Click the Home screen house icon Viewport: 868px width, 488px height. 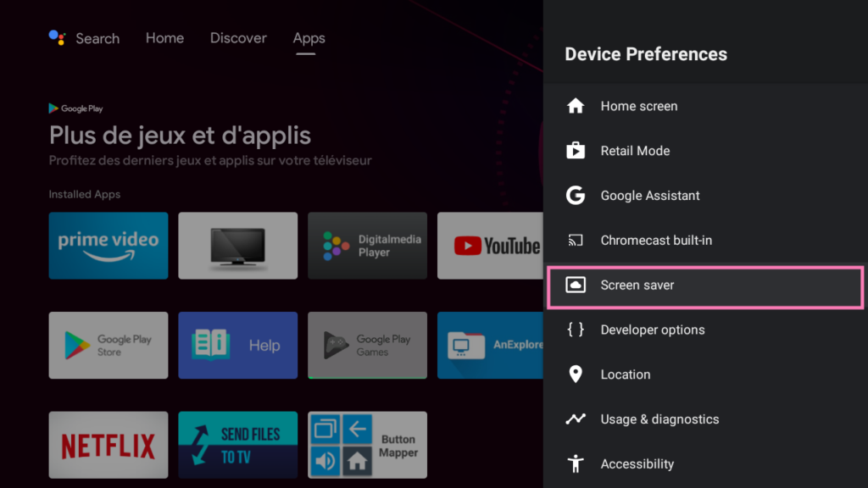[x=576, y=106]
